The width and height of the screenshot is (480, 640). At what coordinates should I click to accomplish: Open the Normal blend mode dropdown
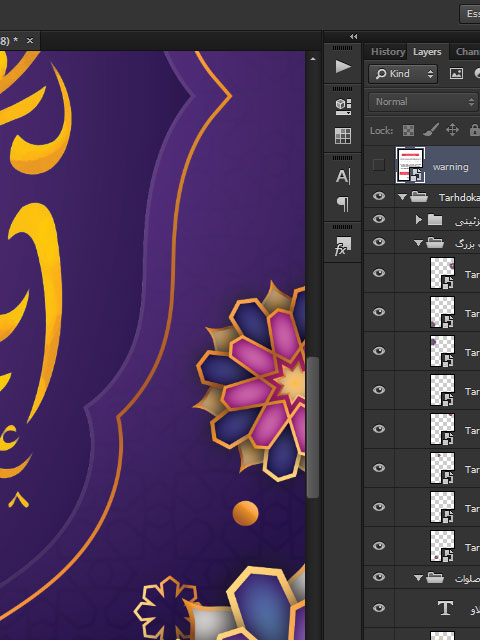point(423,102)
